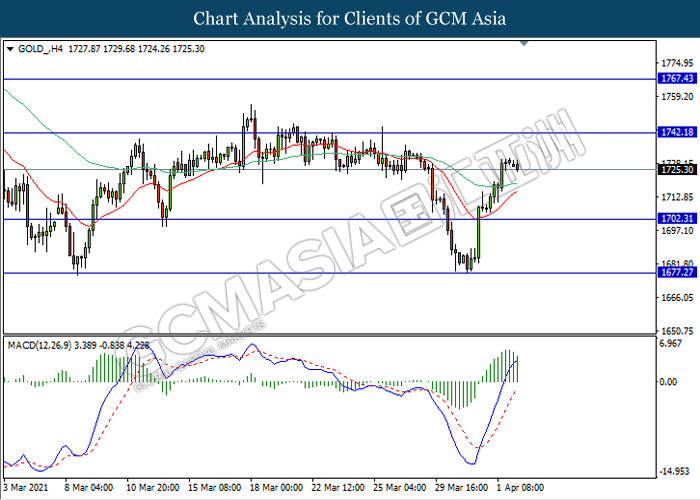Click the 1666.05 price axis value
Screen dimensions: 700x500
coord(677,297)
